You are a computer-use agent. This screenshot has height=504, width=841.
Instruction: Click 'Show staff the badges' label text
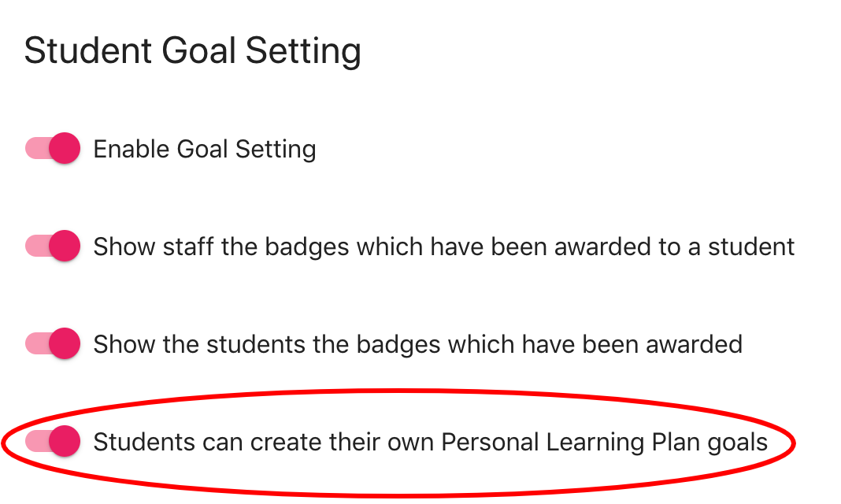coord(443,247)
